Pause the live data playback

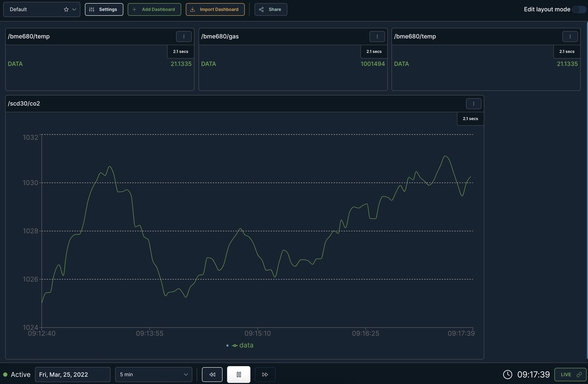pos(238,374)
